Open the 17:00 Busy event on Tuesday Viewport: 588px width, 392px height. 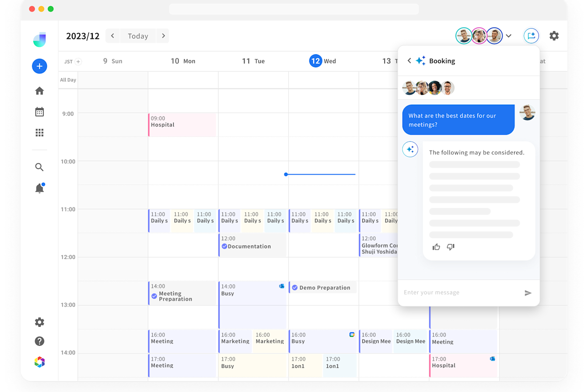252,365
